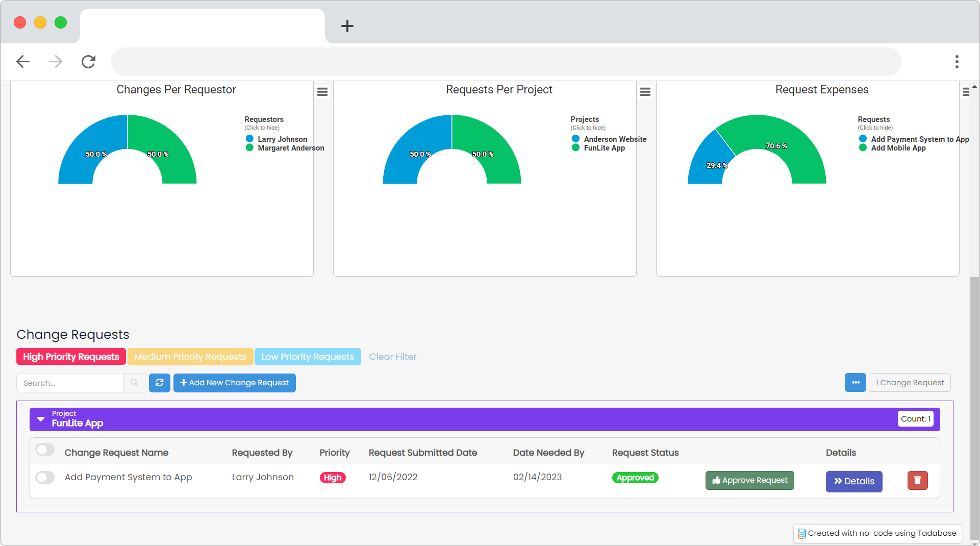
Task: Open Details for the payment system request
Action: click(854, 481)
